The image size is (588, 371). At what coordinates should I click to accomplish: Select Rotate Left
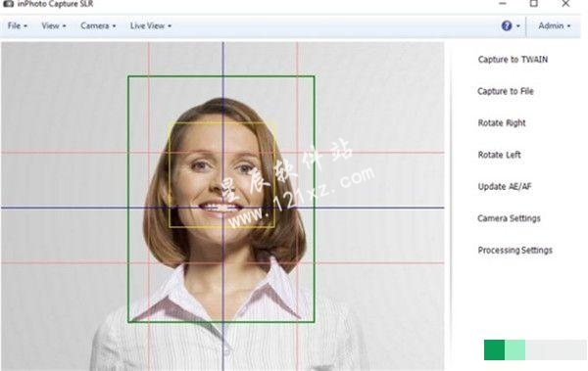(x=499, y=155)
